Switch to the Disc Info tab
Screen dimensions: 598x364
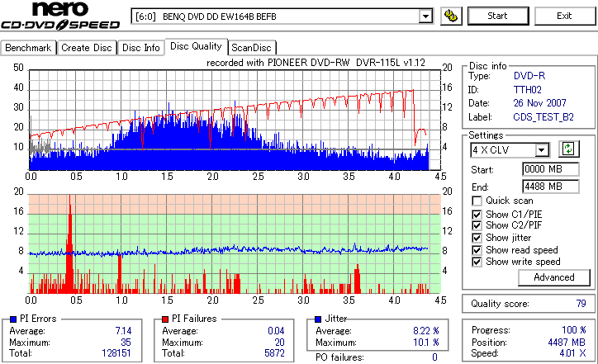[141, 48]
